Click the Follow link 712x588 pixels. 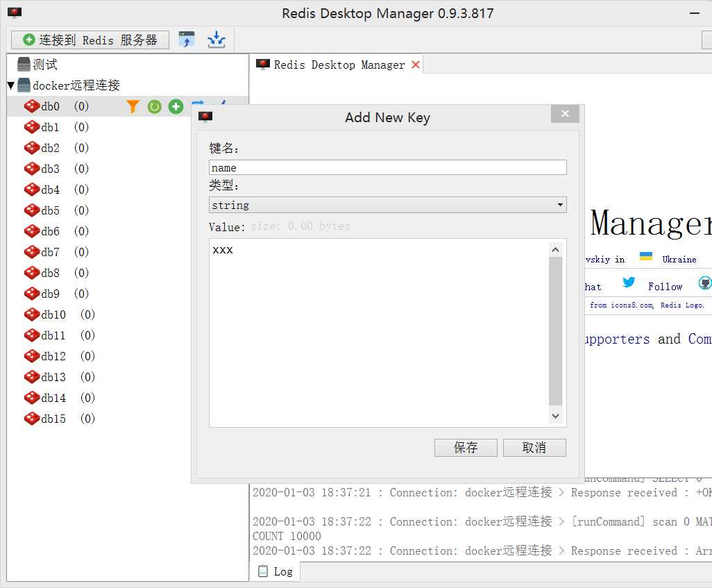tap(665, 287)
